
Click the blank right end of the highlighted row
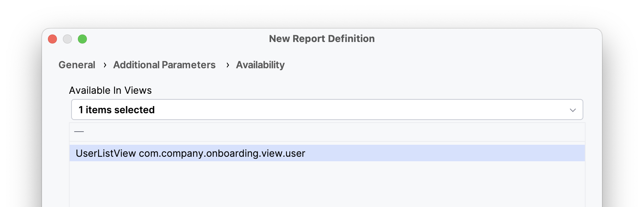pos(524,153)
